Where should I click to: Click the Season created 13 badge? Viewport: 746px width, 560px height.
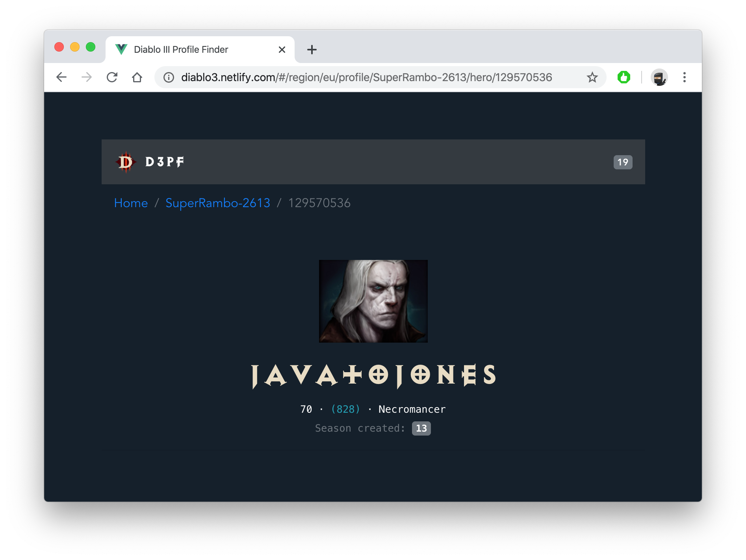point(421,428)
